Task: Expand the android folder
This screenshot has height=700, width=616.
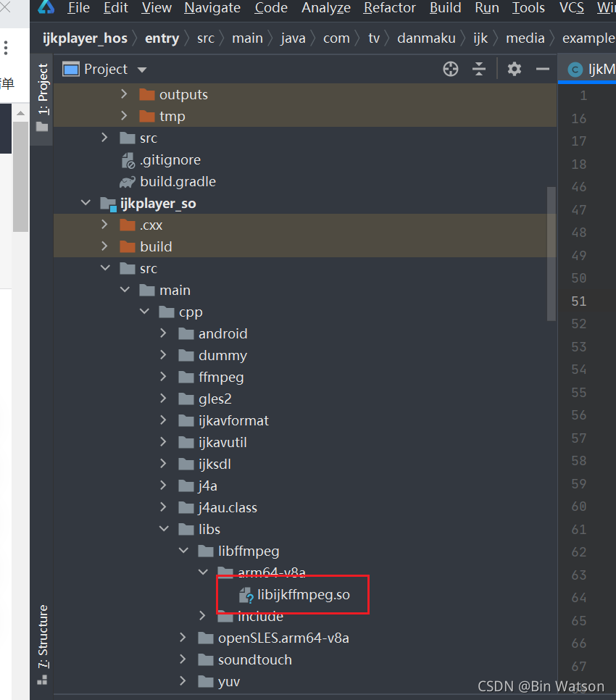Action: click(163, 333)
